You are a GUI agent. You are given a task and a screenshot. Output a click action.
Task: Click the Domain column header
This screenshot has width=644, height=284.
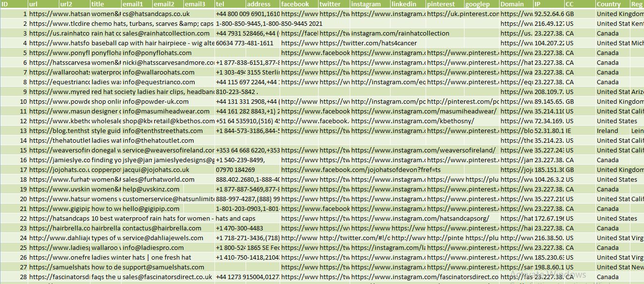tap(517, 4)
